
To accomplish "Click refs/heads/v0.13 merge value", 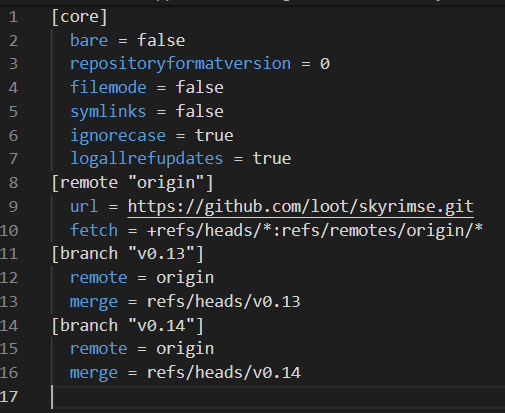I will [224, 301].
